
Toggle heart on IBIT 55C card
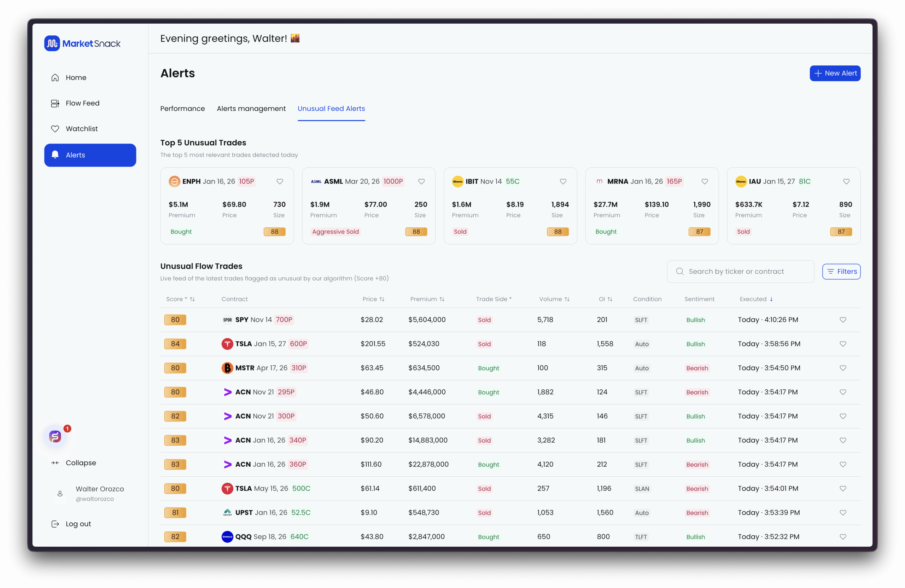(x=563, y=181)
